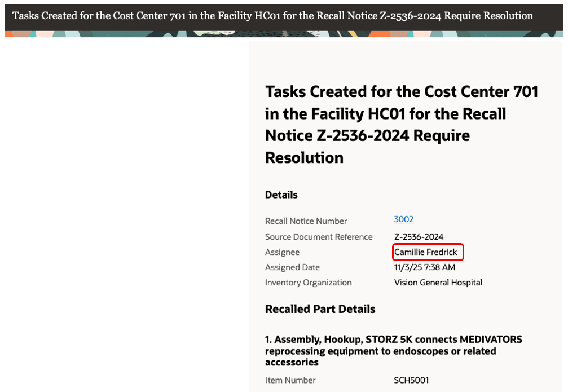Click the Assignee field label
Screen dimensions: 568x392
point(282,252)
